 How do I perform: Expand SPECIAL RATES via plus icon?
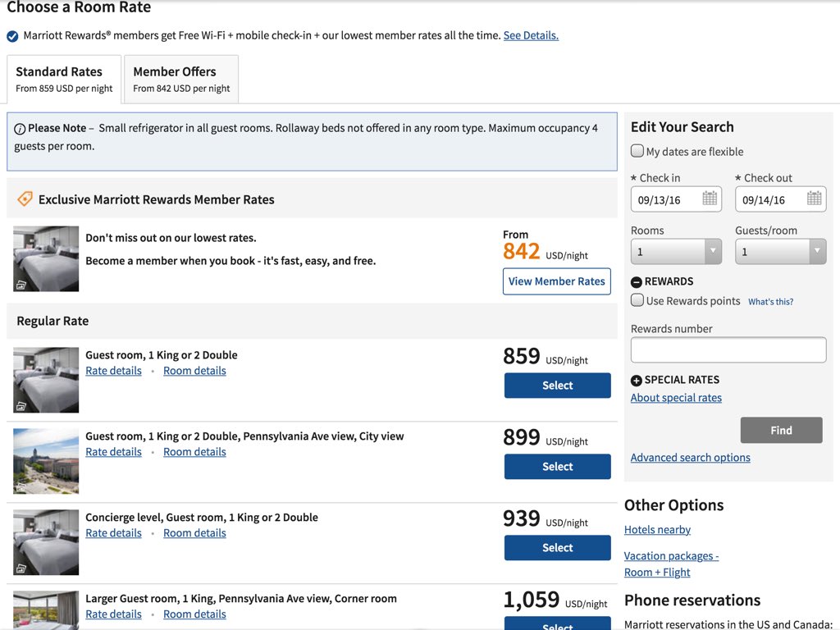(636, 381)
